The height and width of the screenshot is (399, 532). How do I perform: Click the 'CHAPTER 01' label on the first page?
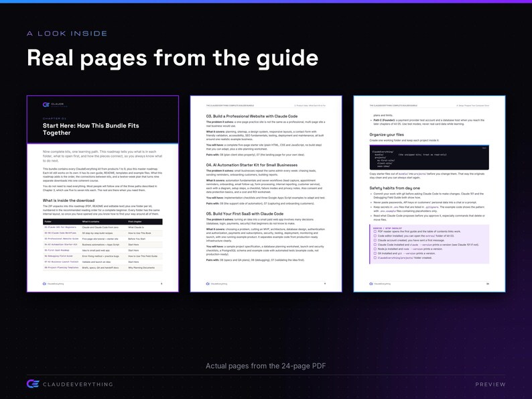click(54, 119)
